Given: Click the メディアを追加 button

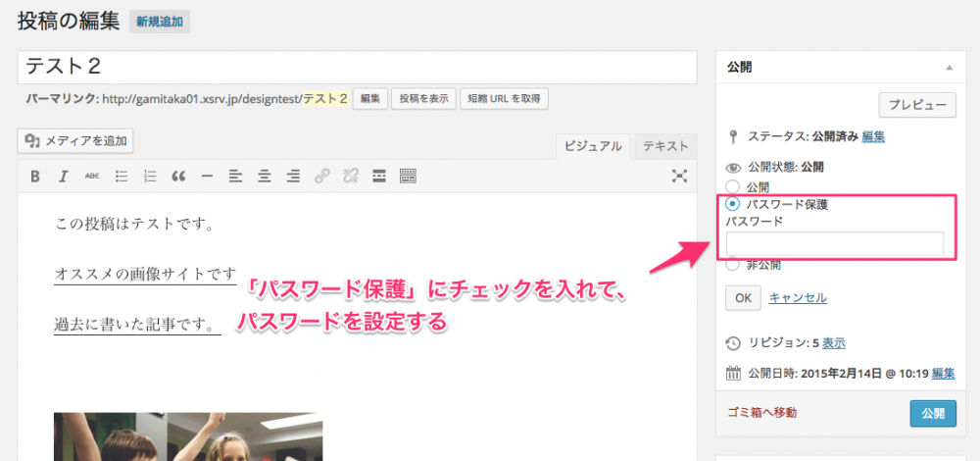Looking at the screenshot, I should [75, 141].
